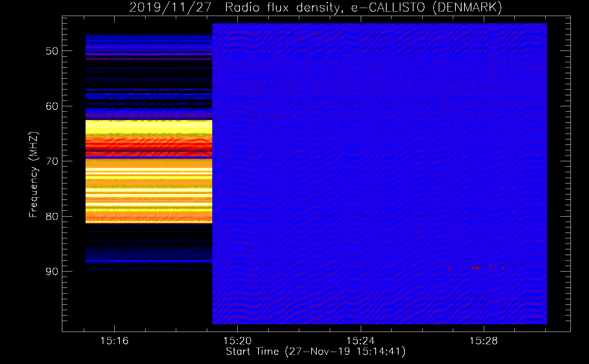Click the 'Start Time (27-Nov-19 15:14:41)' label
The width and height of the screenshot is (589, 364).
pos(316,352)
